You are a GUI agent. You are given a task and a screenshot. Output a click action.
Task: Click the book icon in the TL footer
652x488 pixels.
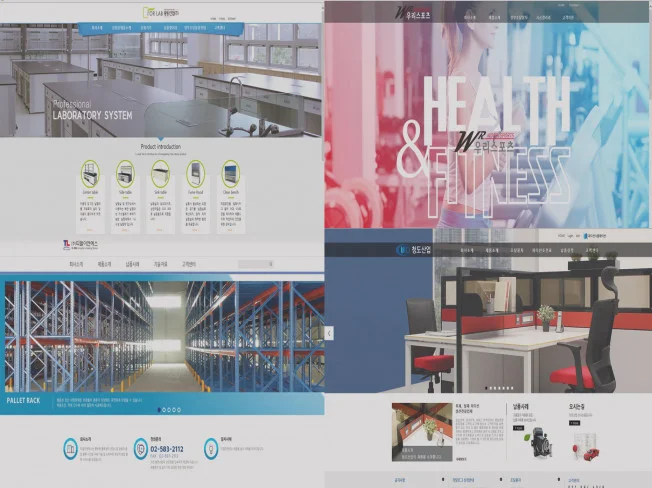[x=70, y=449]
